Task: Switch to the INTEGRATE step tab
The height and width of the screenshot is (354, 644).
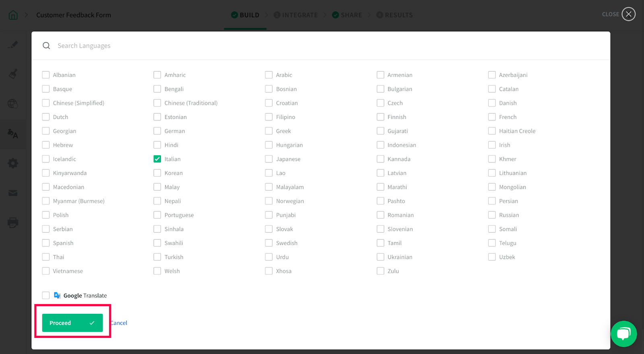Action: tap(295, 15)
